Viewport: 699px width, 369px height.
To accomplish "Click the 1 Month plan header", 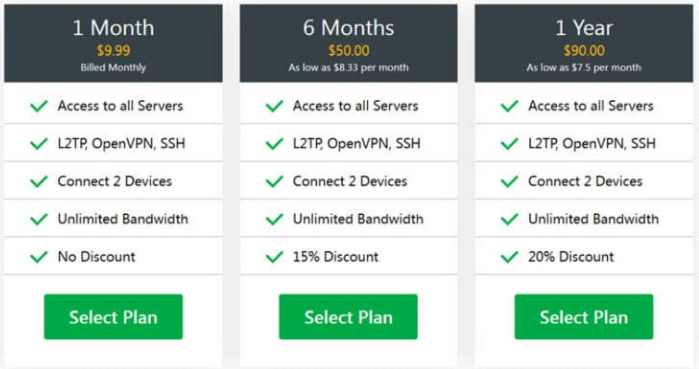I will [x=113, y=43].
